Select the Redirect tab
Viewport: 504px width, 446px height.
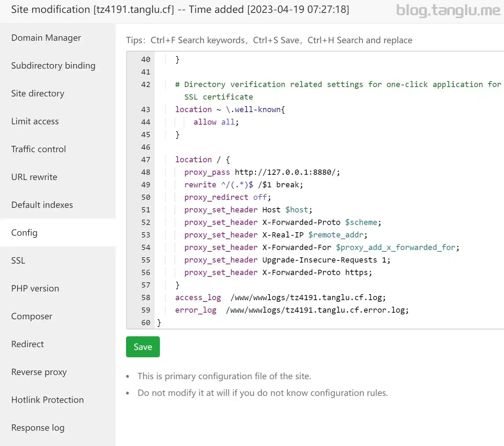[x=28, y=344]
